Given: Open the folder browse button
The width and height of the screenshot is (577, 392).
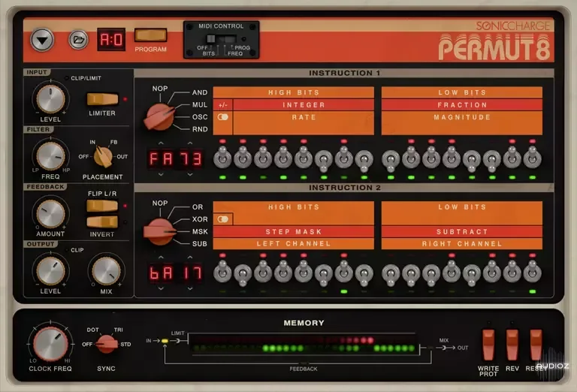Looking at the screenshot, I should pyautogui.click(x=78, y=40).
